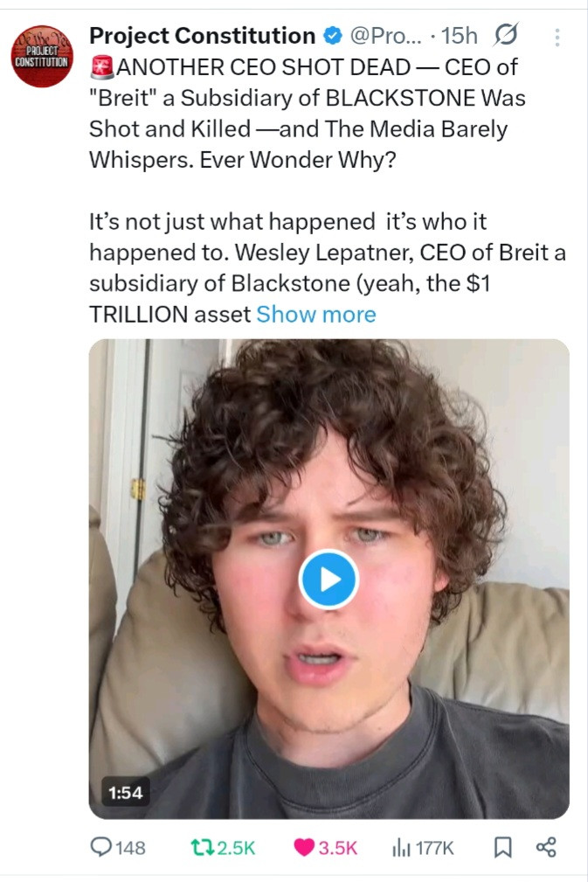Click the share icon
The height and width of the screenshot is (882, 588).
(x=546, y=847)
